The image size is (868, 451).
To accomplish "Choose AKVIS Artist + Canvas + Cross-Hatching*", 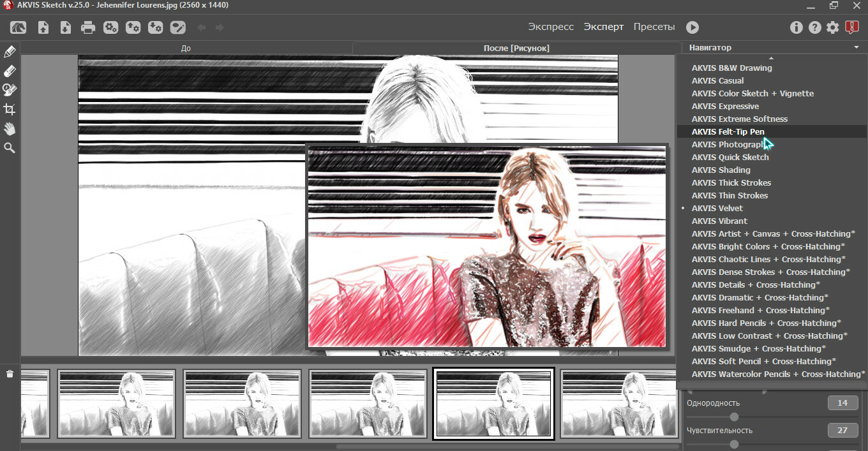I will [772, 233].
